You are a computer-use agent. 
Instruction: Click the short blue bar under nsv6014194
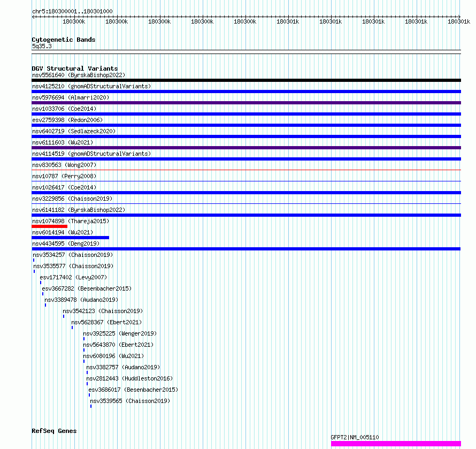[x=71, y=238]
